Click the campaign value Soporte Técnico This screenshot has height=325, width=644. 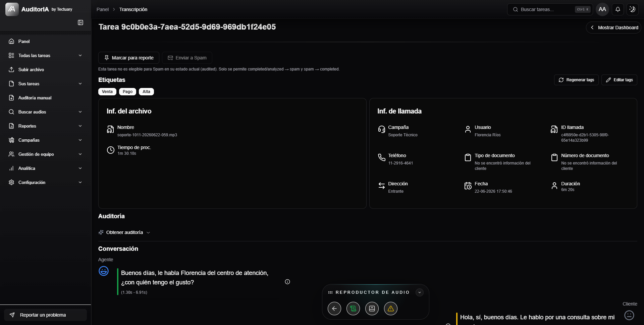coord(403,135)
